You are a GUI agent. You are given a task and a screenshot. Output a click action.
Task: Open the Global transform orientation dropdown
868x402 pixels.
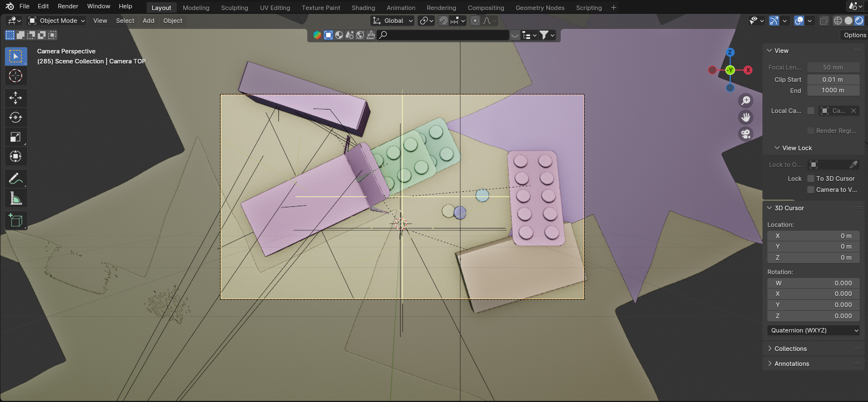tap(392, 21)
